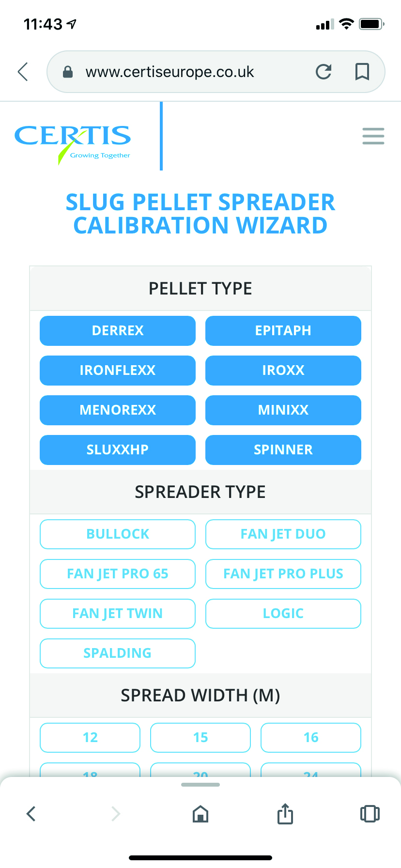Go to browser home via house icon
This screenshot has width=401, height=868.
coord(200,814)
